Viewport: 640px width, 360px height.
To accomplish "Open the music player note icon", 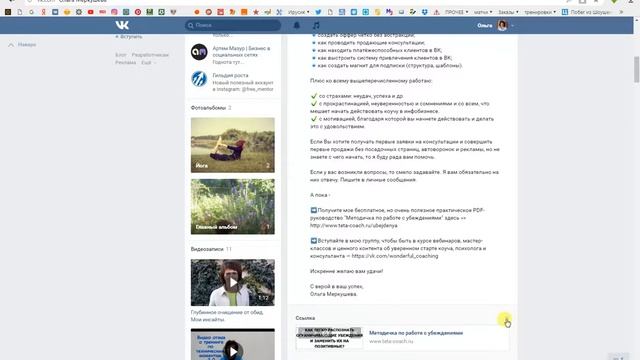I will click(316, 25).
